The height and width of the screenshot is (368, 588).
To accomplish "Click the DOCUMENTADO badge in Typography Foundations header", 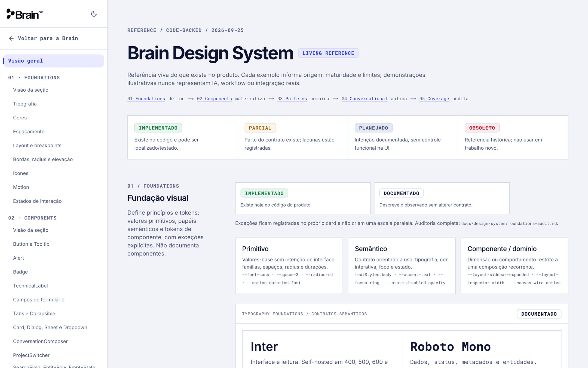I will (539, 314).
